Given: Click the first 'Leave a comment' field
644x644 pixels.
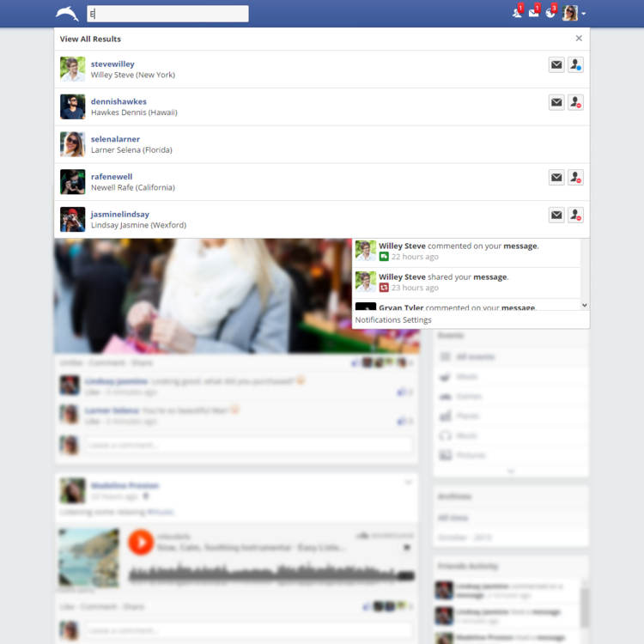Looking at the screenshot, I should coord(248,445).
